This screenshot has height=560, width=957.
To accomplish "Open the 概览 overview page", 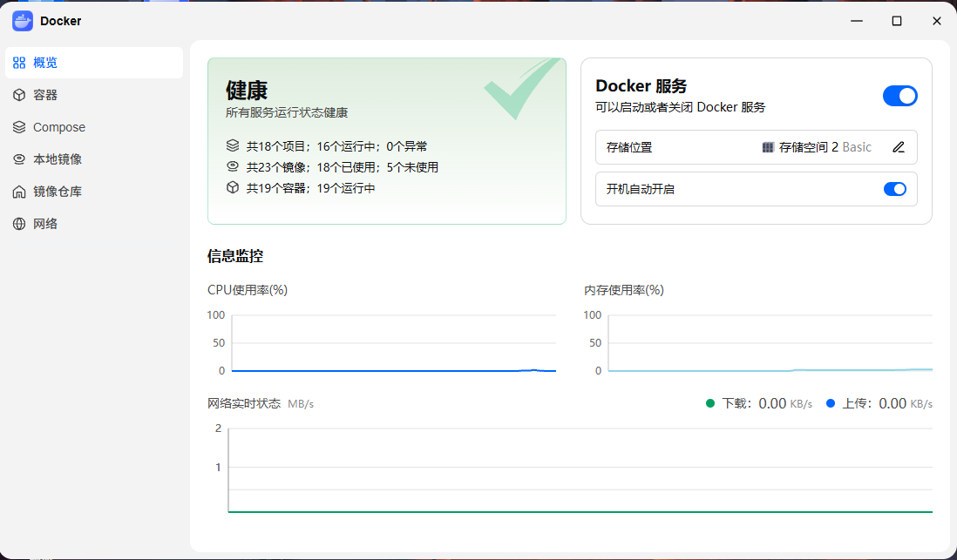I will tap(94, 63).
